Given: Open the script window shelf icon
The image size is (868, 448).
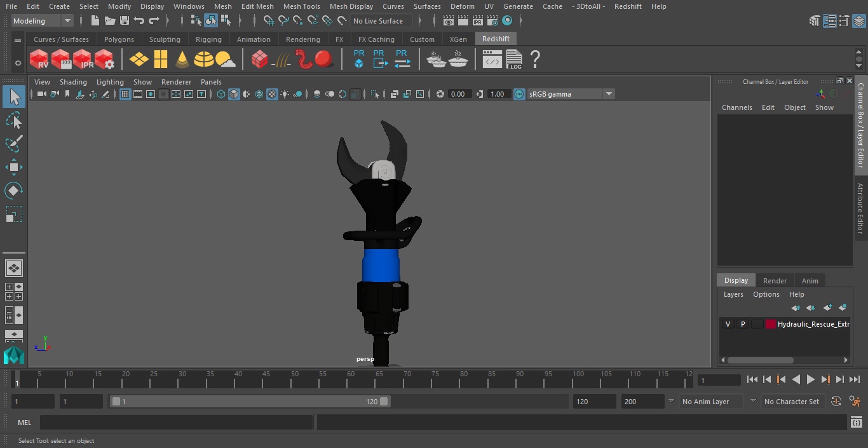Looking at the screenshot, I should coord(492,60).
